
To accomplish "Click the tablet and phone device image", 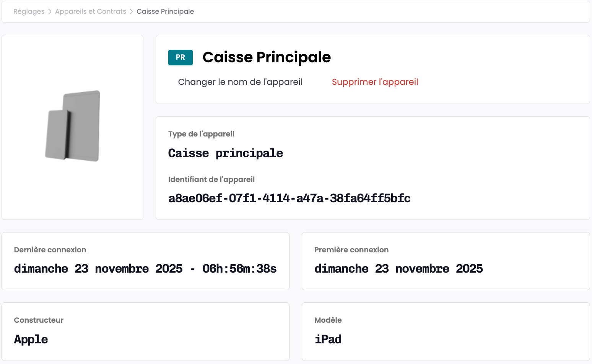I will [73, 126].
